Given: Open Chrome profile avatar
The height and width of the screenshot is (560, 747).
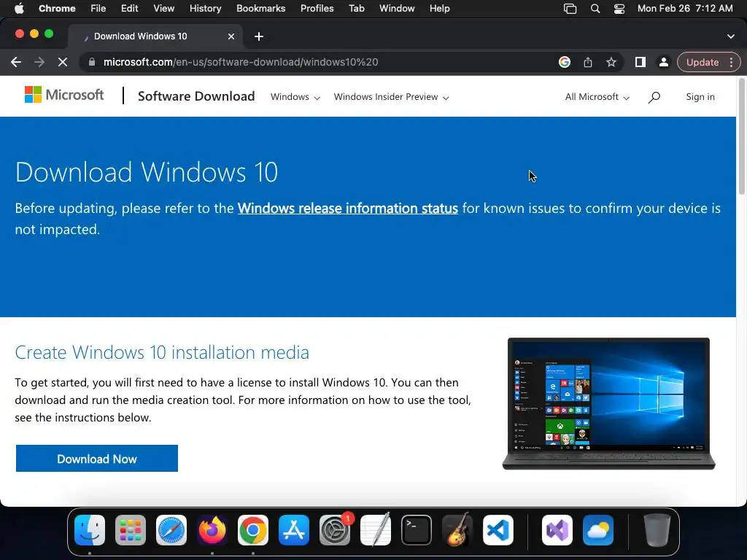Looking at the screenshot, I should (x=663, y=63).
